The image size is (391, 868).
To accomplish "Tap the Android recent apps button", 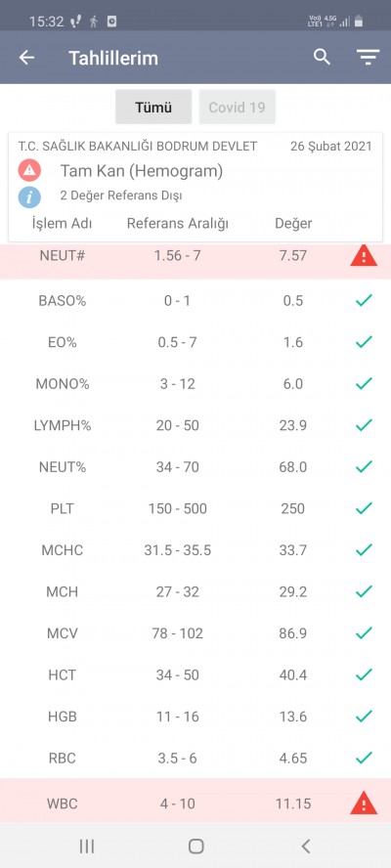I will (x=86, y=846).
